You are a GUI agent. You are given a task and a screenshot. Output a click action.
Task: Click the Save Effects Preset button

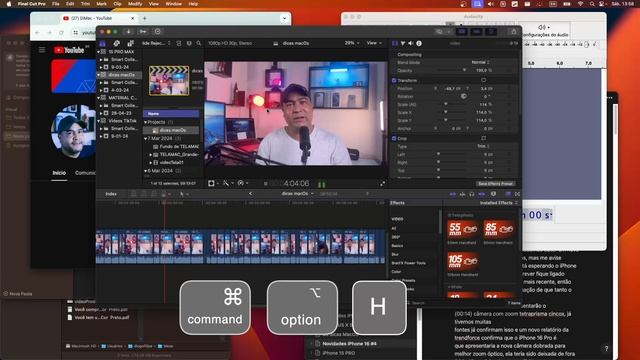tap(495, 184)
